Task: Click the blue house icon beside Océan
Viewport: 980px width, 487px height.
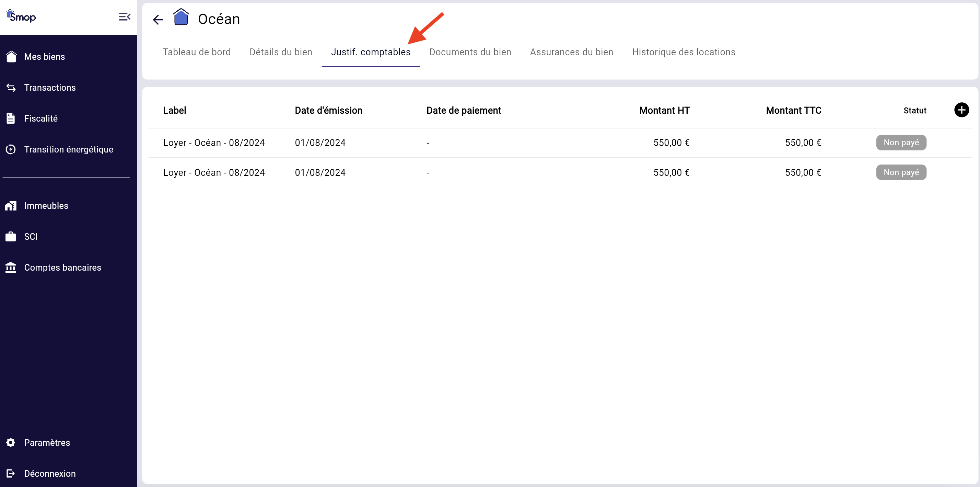Action: point(181,18)
